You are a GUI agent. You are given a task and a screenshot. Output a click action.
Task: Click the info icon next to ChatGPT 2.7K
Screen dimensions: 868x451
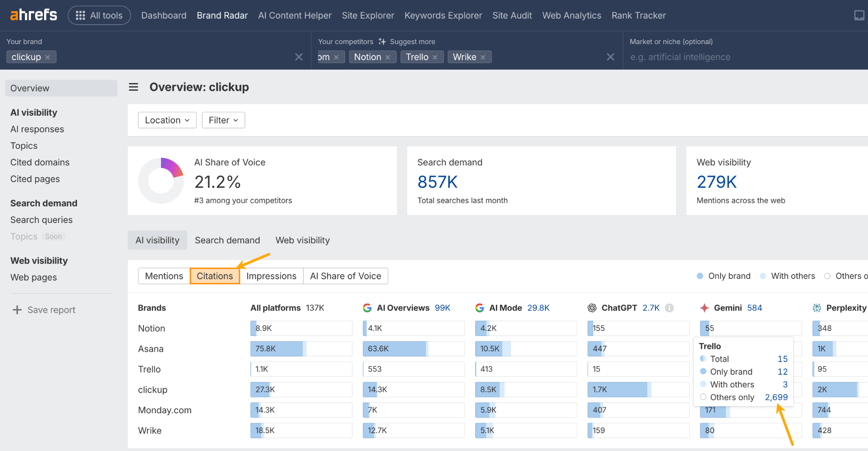pos(669,308)
